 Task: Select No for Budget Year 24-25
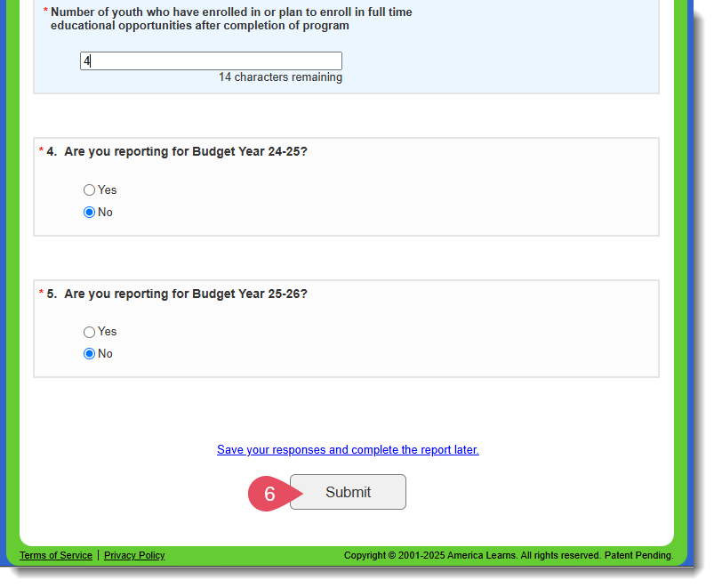coord(89,213)
